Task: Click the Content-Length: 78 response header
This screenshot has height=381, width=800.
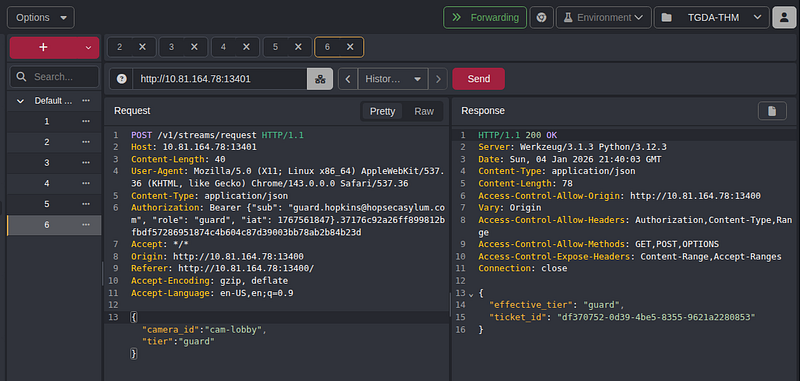Action: pos(526,183)
